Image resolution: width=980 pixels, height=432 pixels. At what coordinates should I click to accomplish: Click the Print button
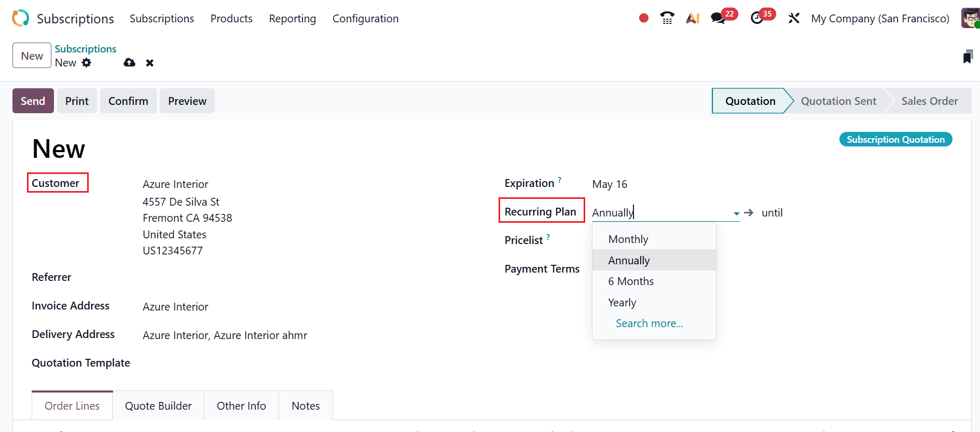(77, 101)
